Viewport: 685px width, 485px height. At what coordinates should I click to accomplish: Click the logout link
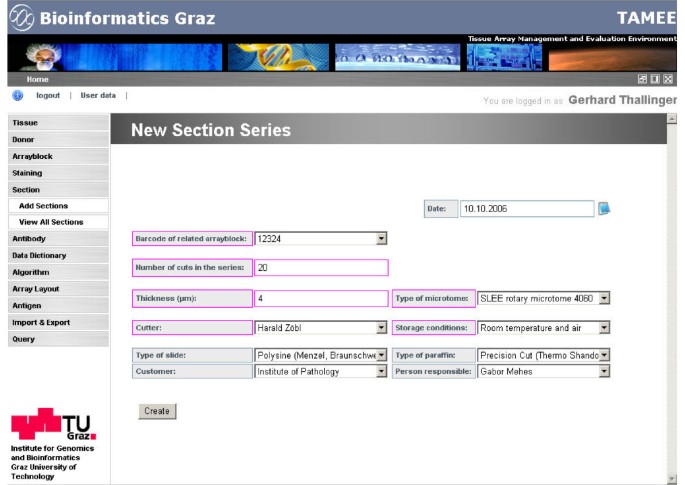tap(48, 95)
